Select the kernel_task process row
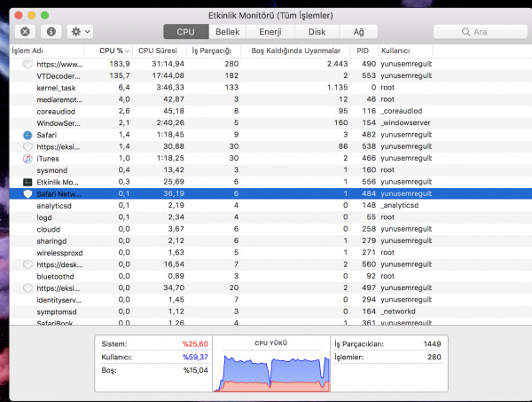The height and width of the screenshot is (402, 532). tap(270, 88)
